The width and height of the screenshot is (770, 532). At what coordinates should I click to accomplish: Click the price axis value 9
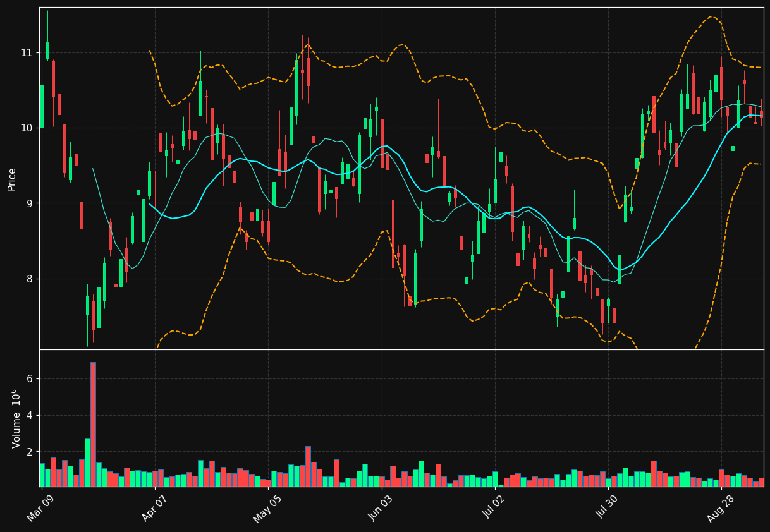click(29, 203)
